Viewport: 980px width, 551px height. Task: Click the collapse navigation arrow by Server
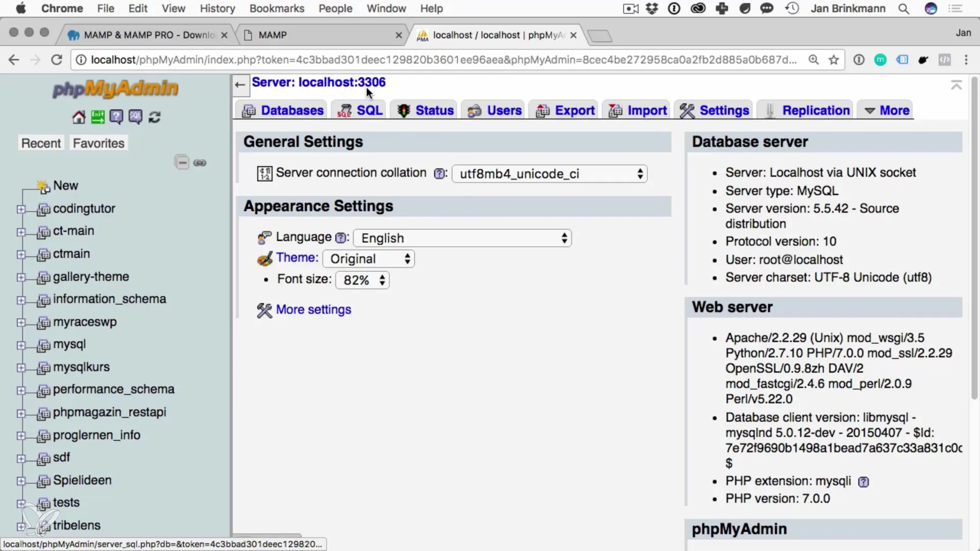240,85
